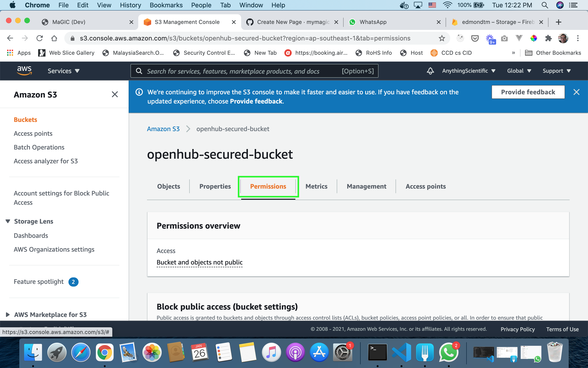Viewport: 588px width, 368px height.
Task: Switch to the WhatsApp browser tab
Action: (394, 22)
